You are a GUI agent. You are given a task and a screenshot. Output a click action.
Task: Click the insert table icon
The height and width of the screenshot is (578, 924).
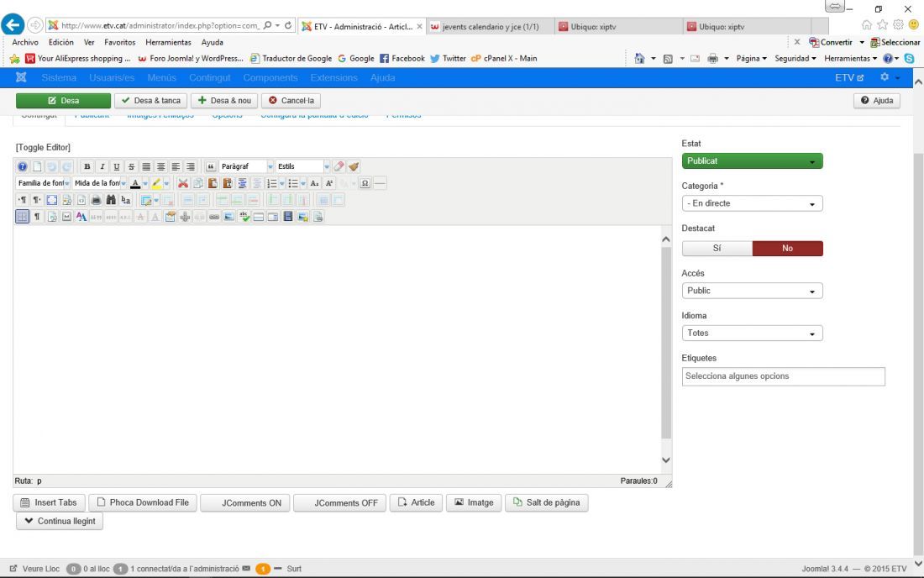(x=145, y=200)
